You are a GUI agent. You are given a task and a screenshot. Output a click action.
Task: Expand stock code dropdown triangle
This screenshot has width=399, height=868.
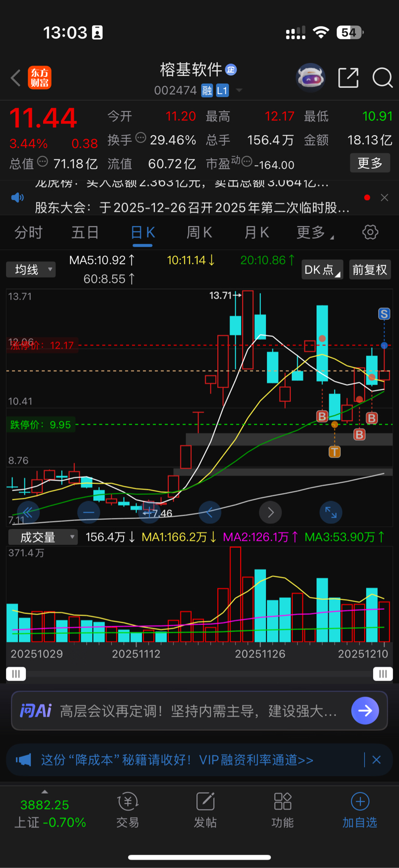pyautogui.click(x=239, y=90)
